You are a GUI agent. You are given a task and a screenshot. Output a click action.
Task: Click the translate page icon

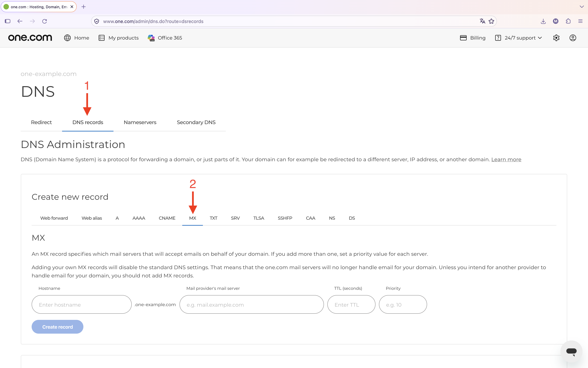tap(482, 21)
